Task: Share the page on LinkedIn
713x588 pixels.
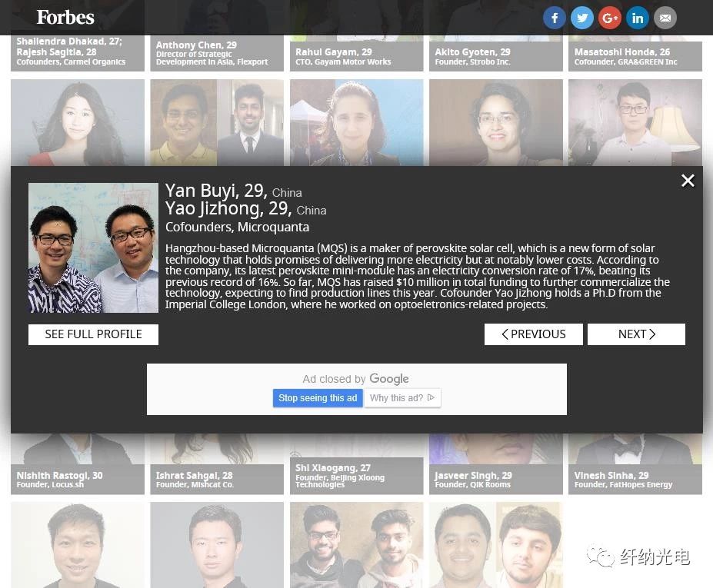Action: click(638, 18)
